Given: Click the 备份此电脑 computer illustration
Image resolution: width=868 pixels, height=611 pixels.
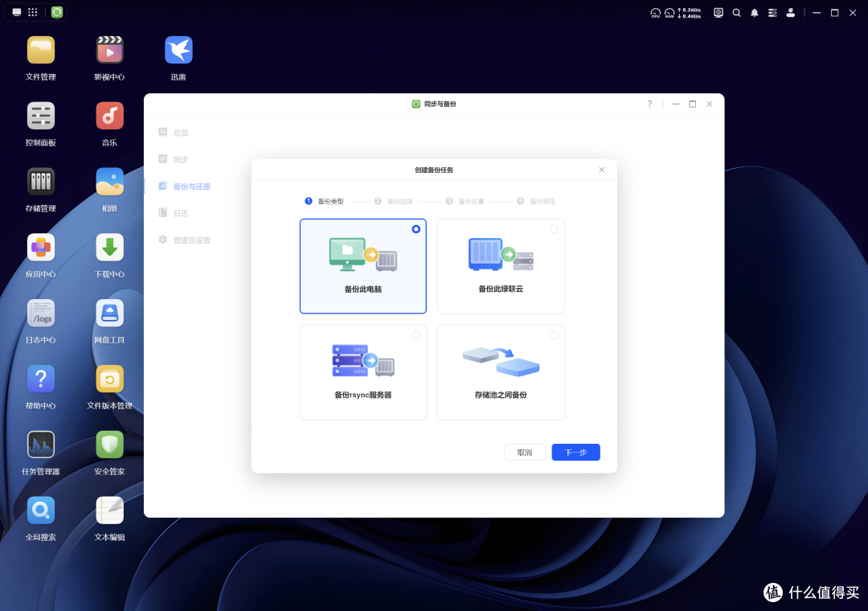Looking at the screenshot, I should coord(363,254).
